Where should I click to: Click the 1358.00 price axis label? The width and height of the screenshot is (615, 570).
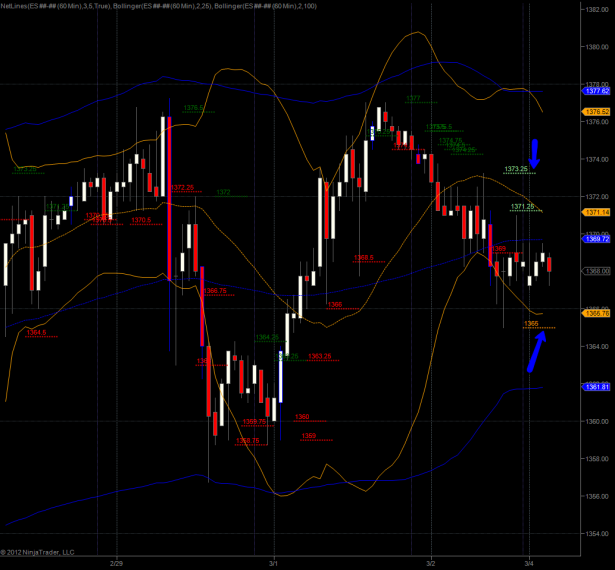[x=597, y=459]
